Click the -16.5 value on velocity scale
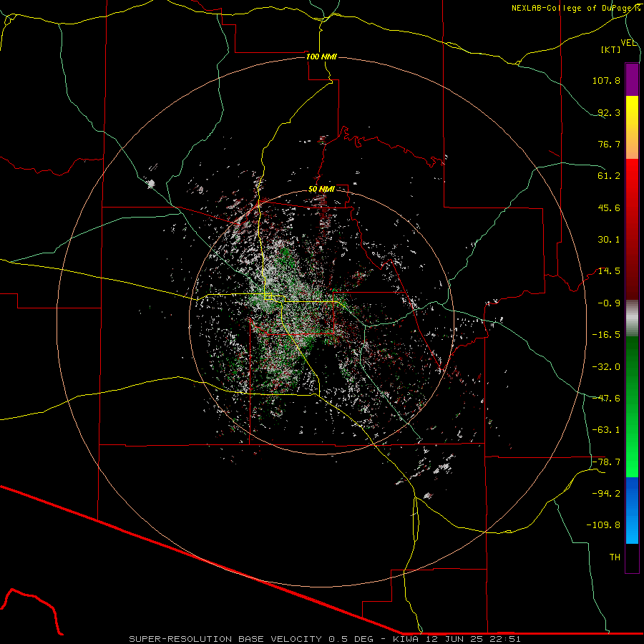Screen dimensions: 644x644 (606, 335)
